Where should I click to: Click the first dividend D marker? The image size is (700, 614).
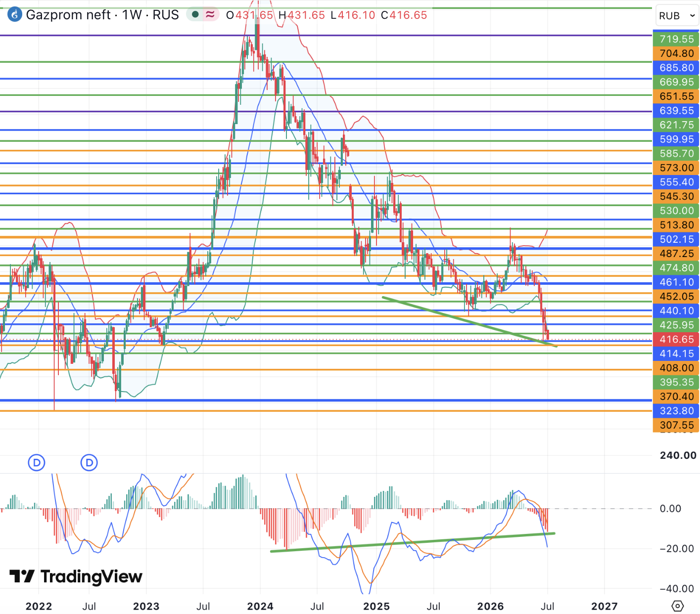(37, 463)
